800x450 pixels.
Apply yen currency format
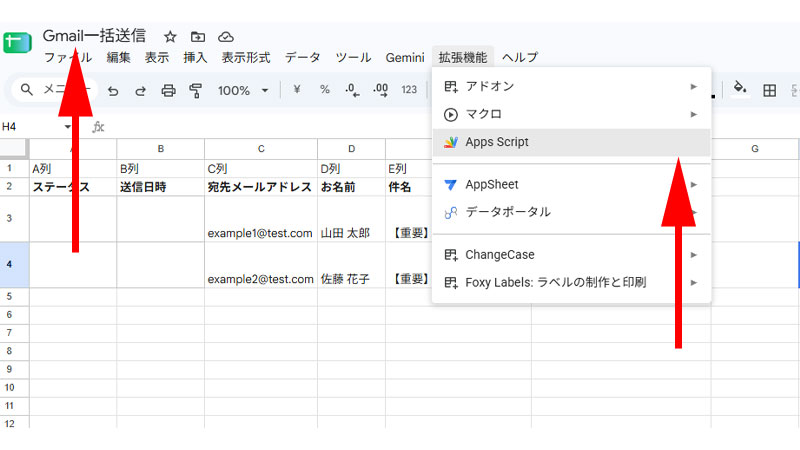[297, 90]
